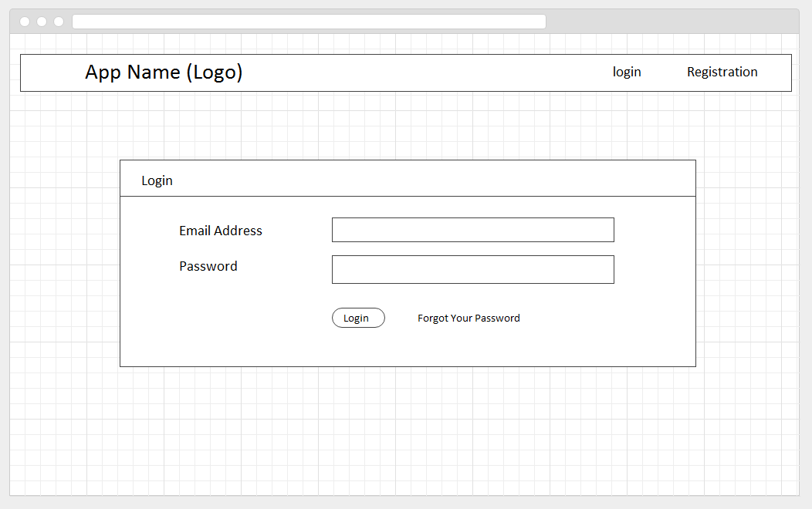Focus the Email Address input field

click(472, 230)
